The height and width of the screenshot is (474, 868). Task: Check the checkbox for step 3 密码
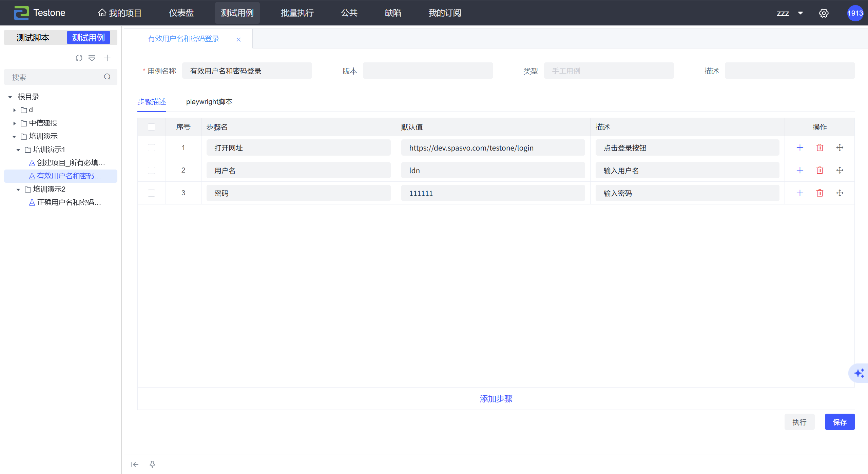(x=152, y=193)
